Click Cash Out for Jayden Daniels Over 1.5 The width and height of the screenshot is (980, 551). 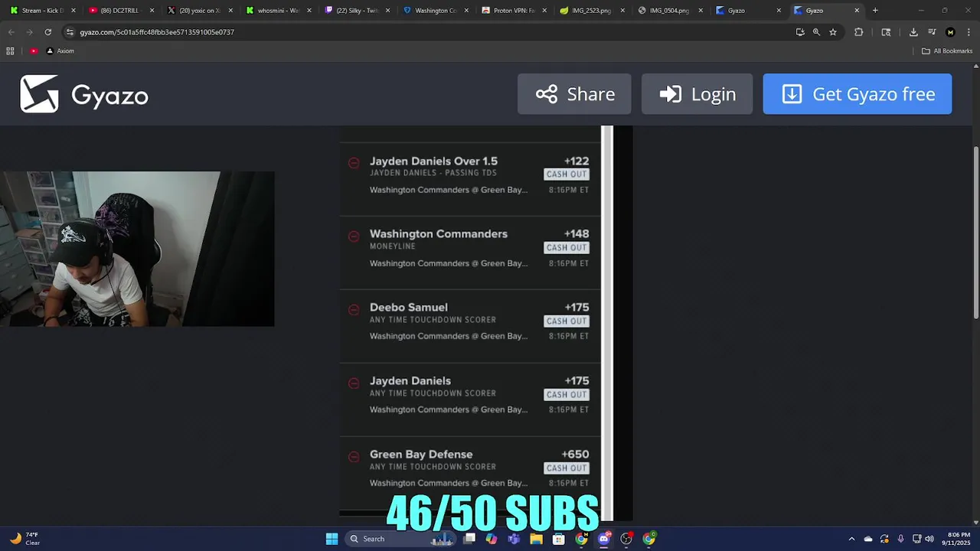pos(567,174)
